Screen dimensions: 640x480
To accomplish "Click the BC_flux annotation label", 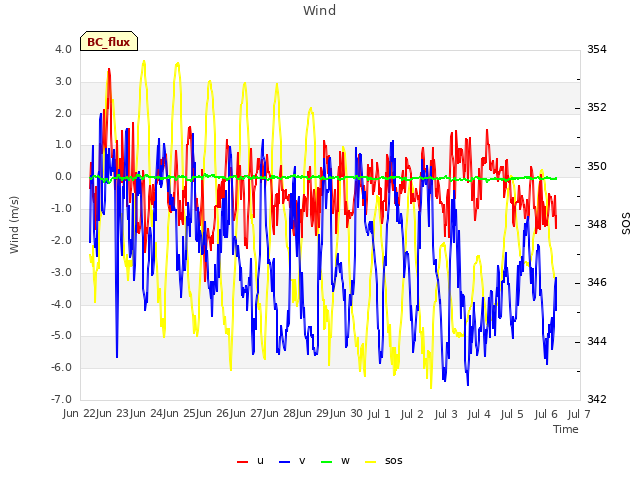I will coord(109,41).
